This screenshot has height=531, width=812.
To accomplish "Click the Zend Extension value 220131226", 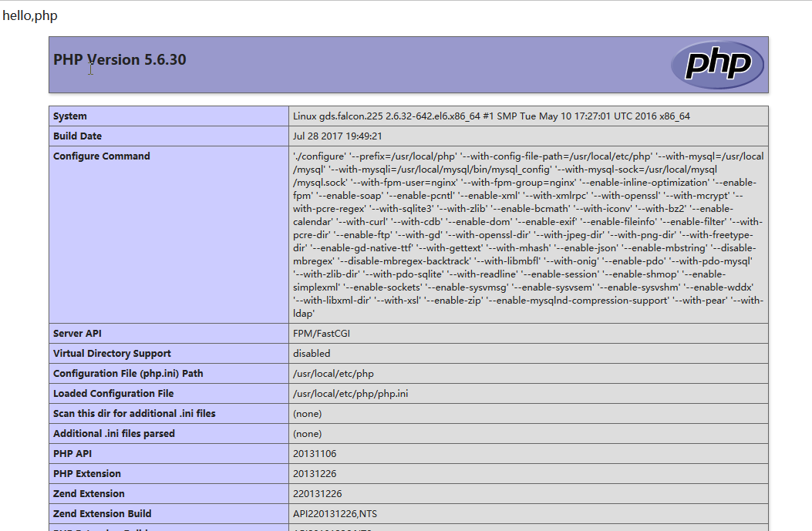I will pos(317,494).
